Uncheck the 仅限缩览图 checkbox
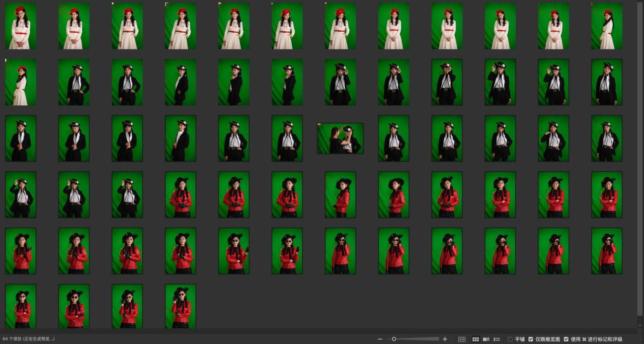The width and height of the screenshot is (644, 344). [x=531, y=339]
